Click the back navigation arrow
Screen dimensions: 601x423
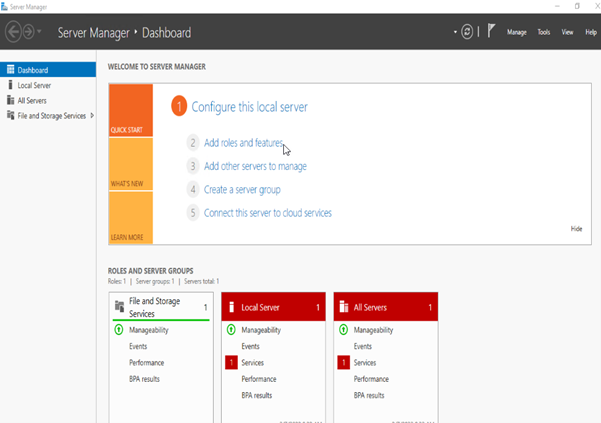coord(14,32)
